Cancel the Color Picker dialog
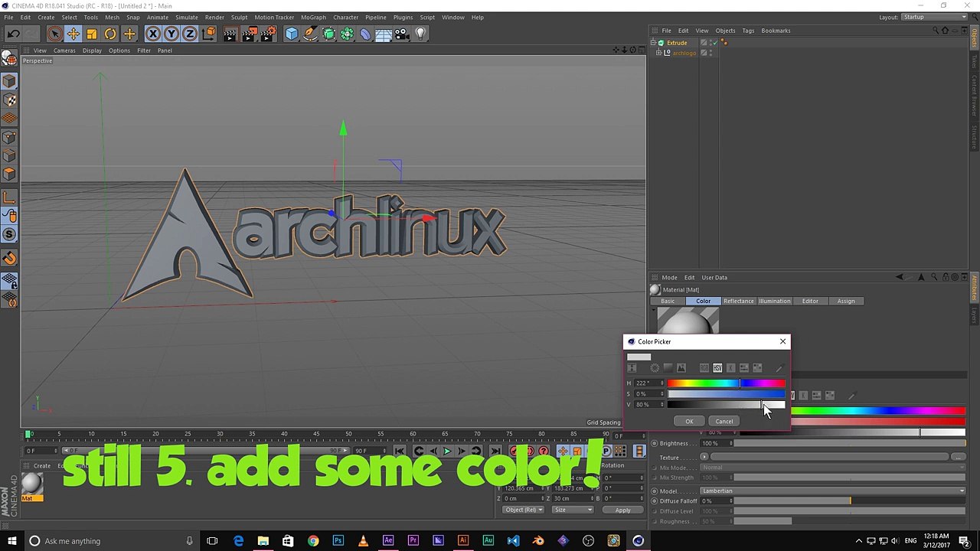The width and height of the screenshot is (980, 551). [724, 421]
